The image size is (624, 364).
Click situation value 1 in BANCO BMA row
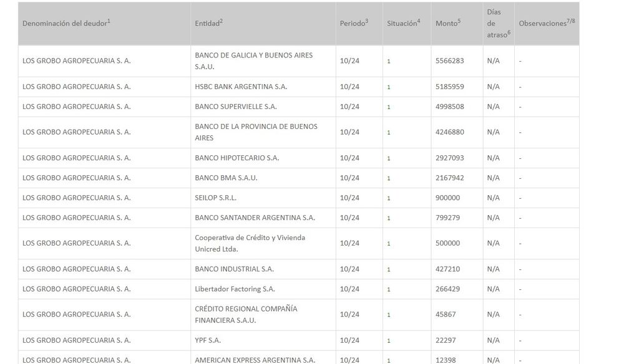[389, 178]
